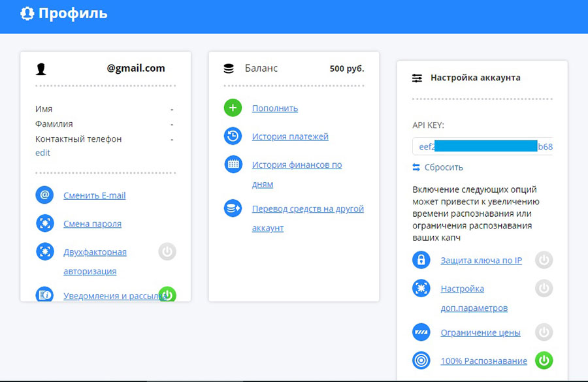588x382 pixels.
Task: Open the Ограничение цены link
Action: point(480,332)
